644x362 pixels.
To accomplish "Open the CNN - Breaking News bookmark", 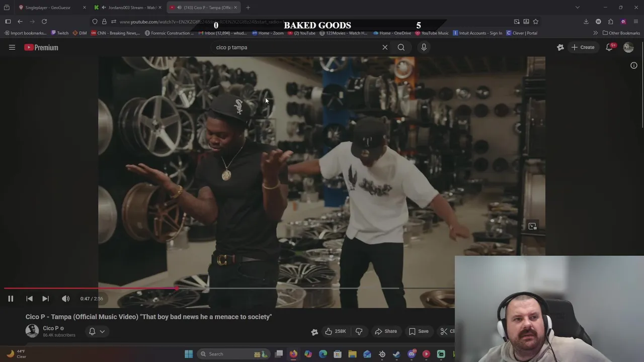I will click(x=115, y=33).
